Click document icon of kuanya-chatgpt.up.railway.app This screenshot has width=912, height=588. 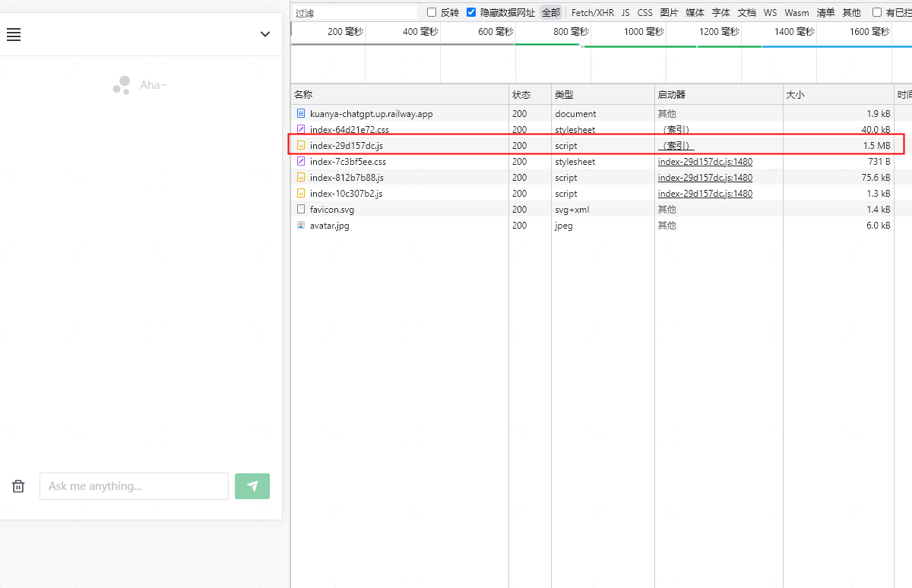[x=301, y=113]
